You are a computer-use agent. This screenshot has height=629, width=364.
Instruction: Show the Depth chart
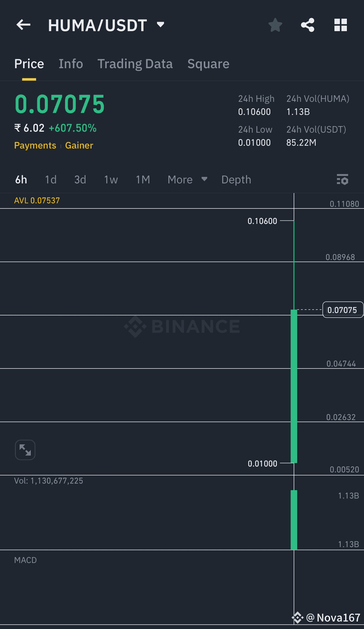coord(236,179)
